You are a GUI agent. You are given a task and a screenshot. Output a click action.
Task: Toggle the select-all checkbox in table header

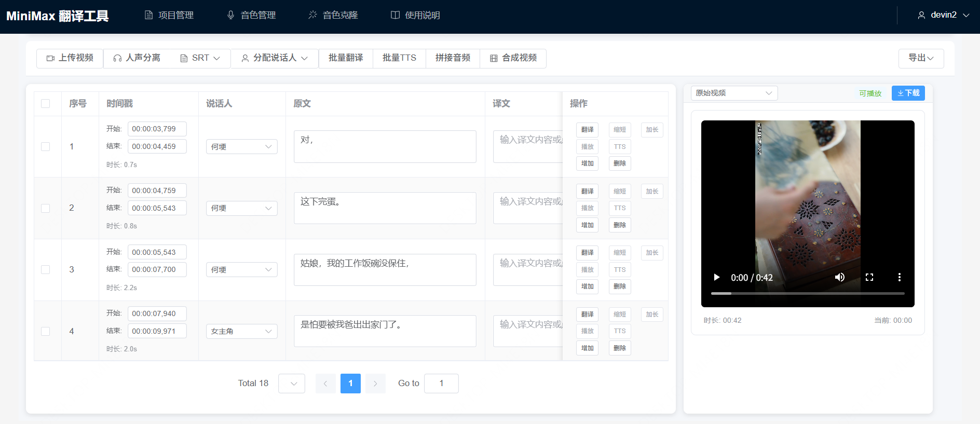(x=46, y=103)
